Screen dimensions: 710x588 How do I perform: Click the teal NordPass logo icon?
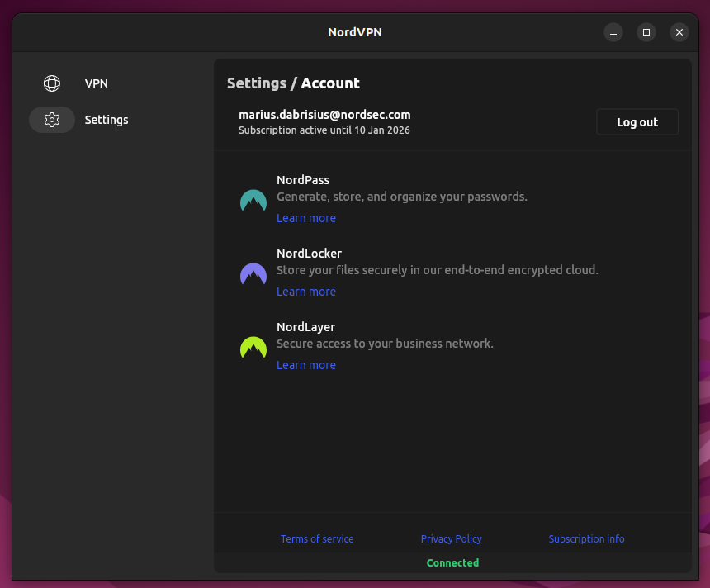pos(253,201)
